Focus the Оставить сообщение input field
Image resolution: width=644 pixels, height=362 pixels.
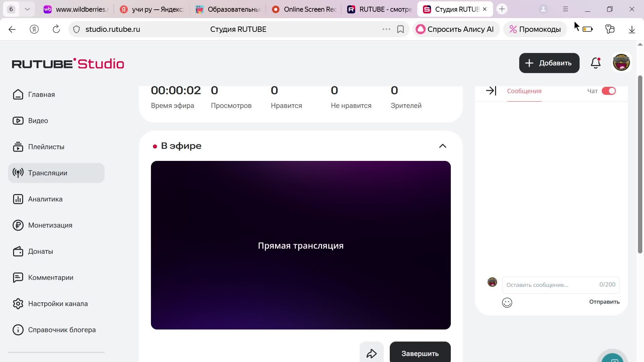pos(550,285)
